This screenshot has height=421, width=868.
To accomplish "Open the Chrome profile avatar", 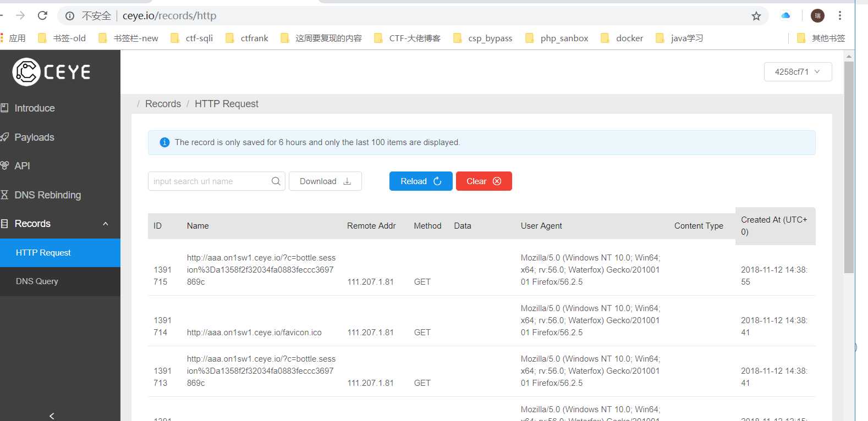I will 817,15.
